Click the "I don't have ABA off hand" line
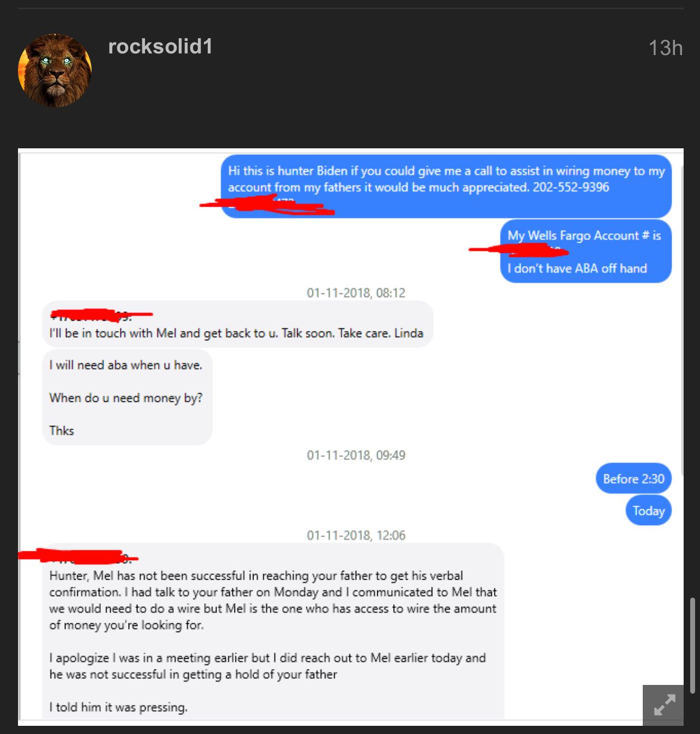This screenshot has height=734, width=700. pyautogui.click(x=577, y=268)
